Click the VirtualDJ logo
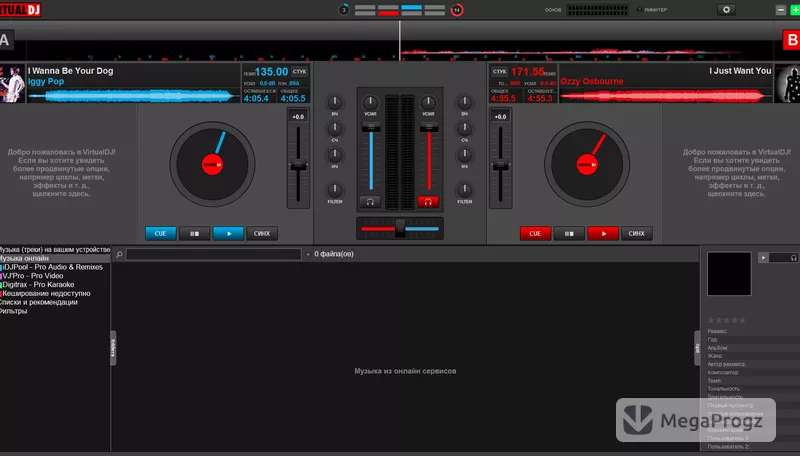This screenshot has height=456, width=800. 20,9
